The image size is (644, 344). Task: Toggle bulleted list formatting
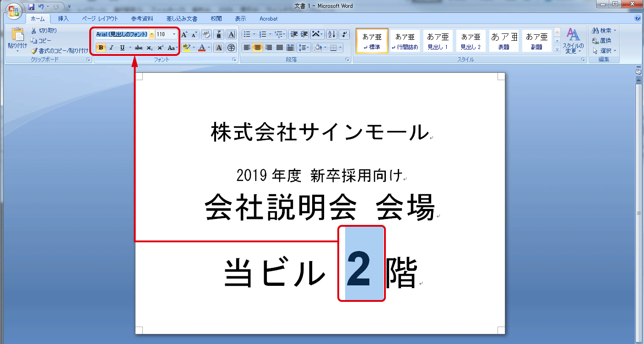pyautogui.click(x=246, y=33)
